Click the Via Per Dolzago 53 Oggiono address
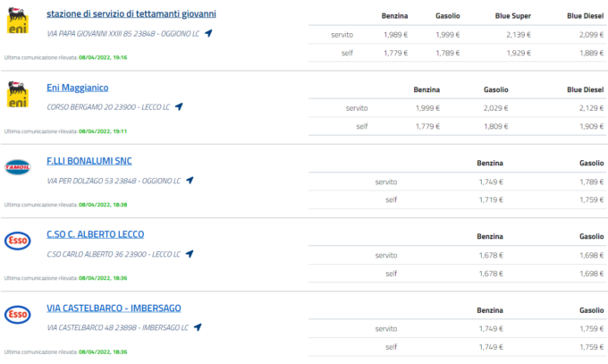The width and height of the screenshot is (608, 364). pos(114,181)
